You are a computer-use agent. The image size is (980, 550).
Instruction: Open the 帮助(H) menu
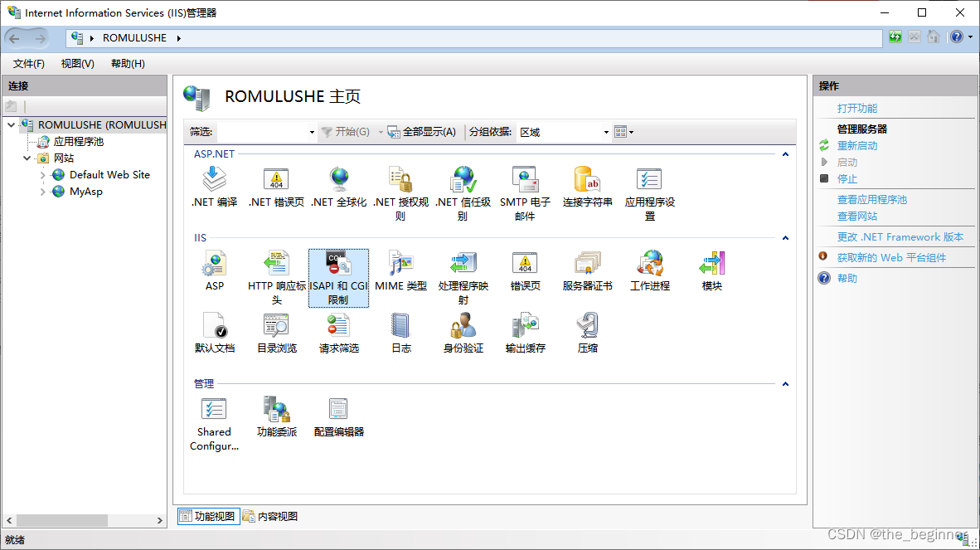tap(128, 64)
